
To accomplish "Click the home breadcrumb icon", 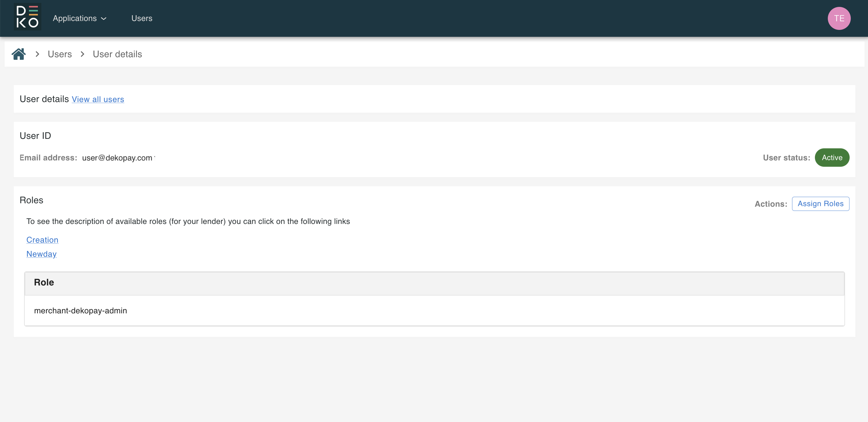I will pyautogui.click(x=19, y=54).
